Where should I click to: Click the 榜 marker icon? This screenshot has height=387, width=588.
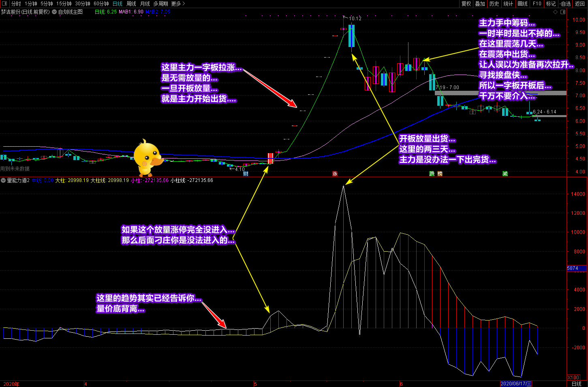click(x=440, y=173)
